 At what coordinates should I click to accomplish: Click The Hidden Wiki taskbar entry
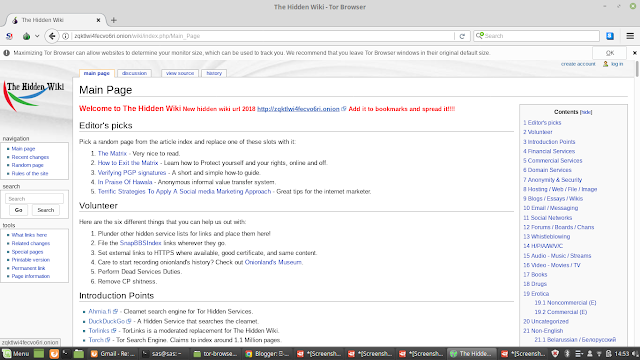(471, 353)
